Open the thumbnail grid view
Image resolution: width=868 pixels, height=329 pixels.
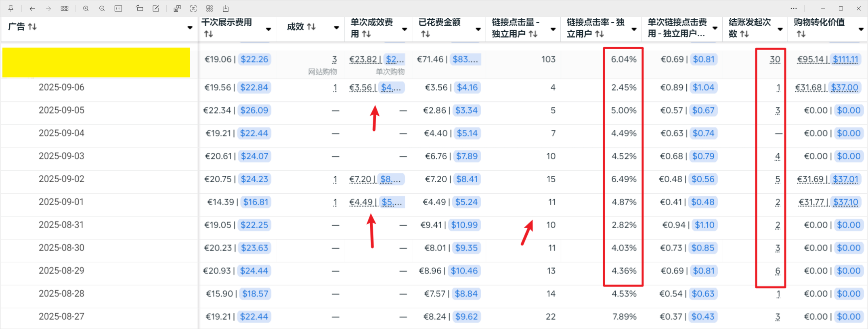point(65,8)
